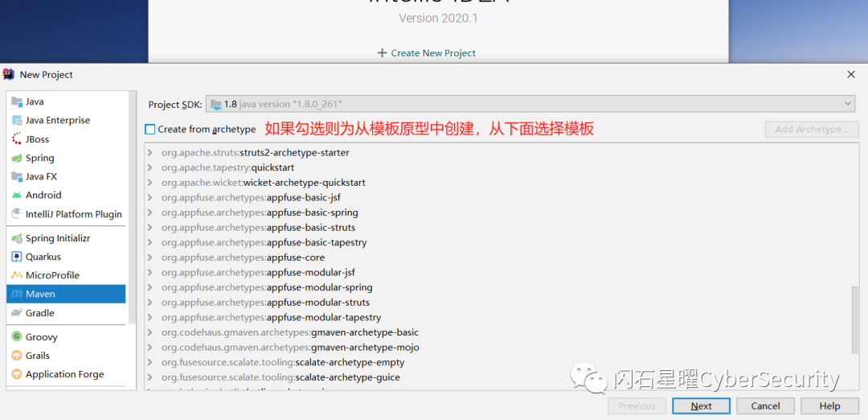Click Create New Project link in welcome window

tap(433, 53)
